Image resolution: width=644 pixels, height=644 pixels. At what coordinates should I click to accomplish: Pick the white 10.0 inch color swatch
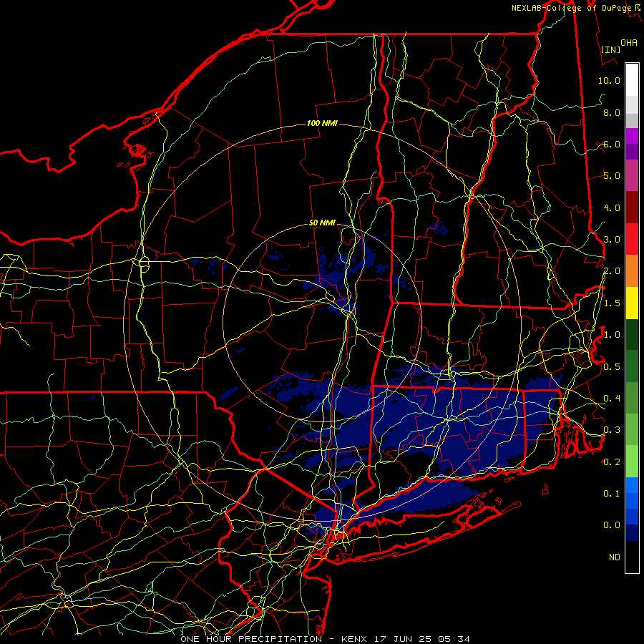632,80
